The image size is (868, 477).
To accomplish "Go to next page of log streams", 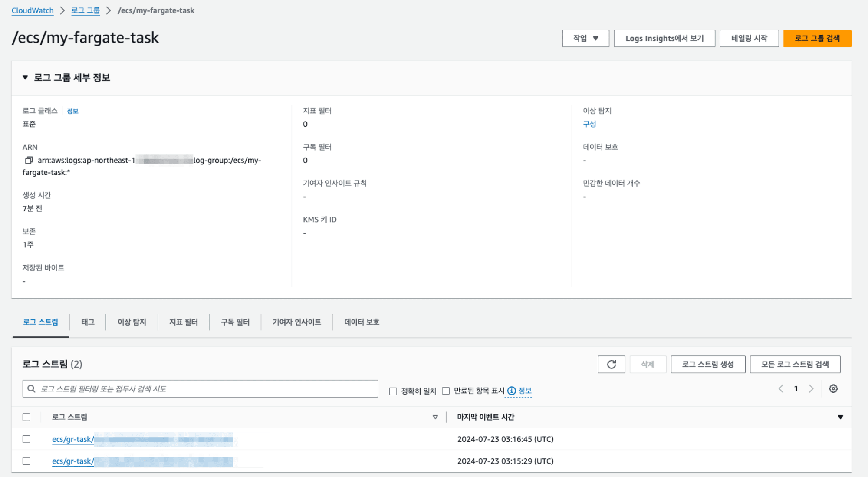I will 811,389.
